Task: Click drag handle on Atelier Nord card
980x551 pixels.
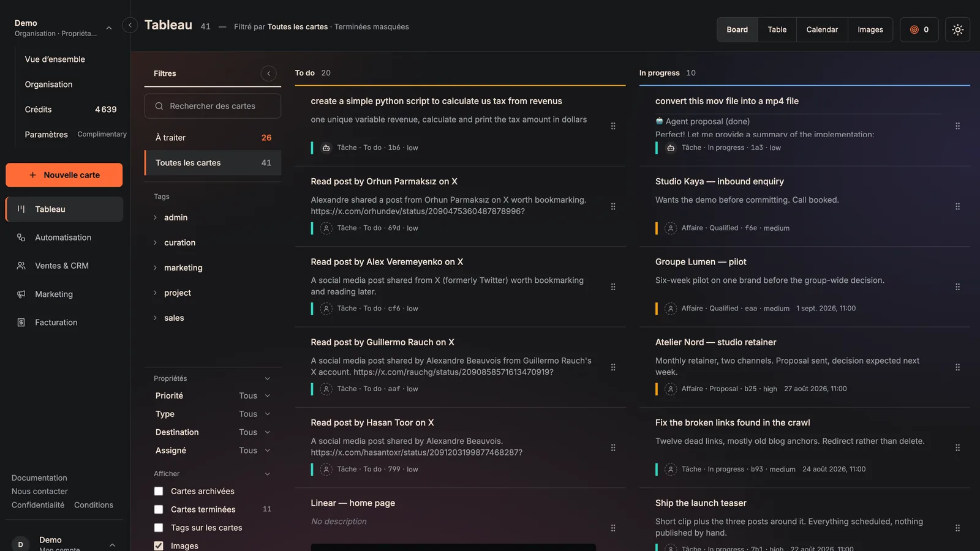Action: point(958,367)
